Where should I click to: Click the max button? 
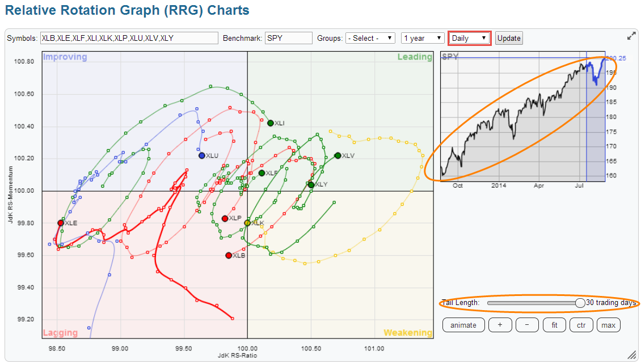pos(608,325)
